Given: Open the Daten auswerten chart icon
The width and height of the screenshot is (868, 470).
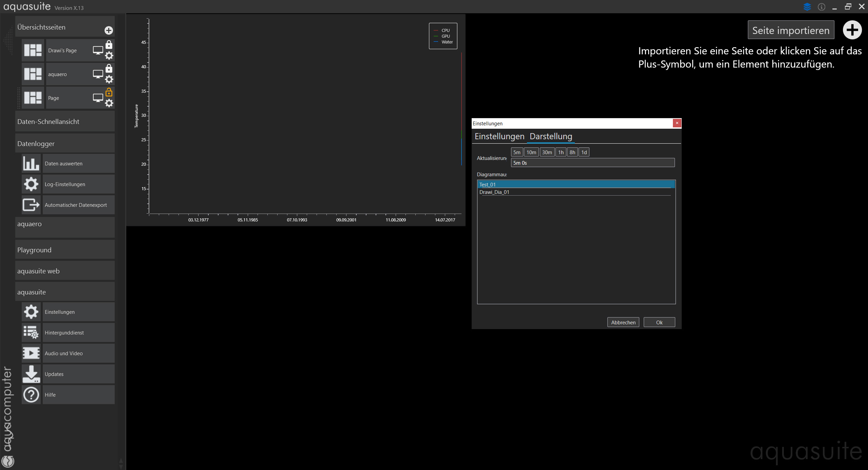Looking at the screenshot, I should (31, 164).
